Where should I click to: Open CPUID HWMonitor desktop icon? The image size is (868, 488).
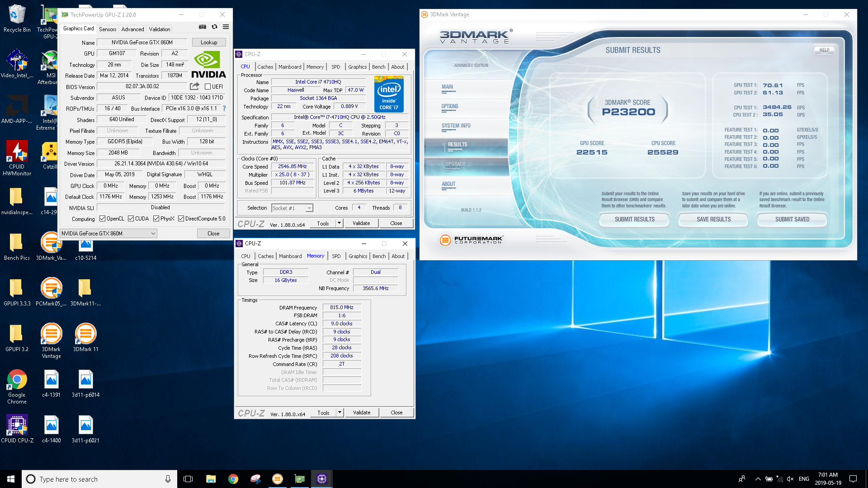17,157
